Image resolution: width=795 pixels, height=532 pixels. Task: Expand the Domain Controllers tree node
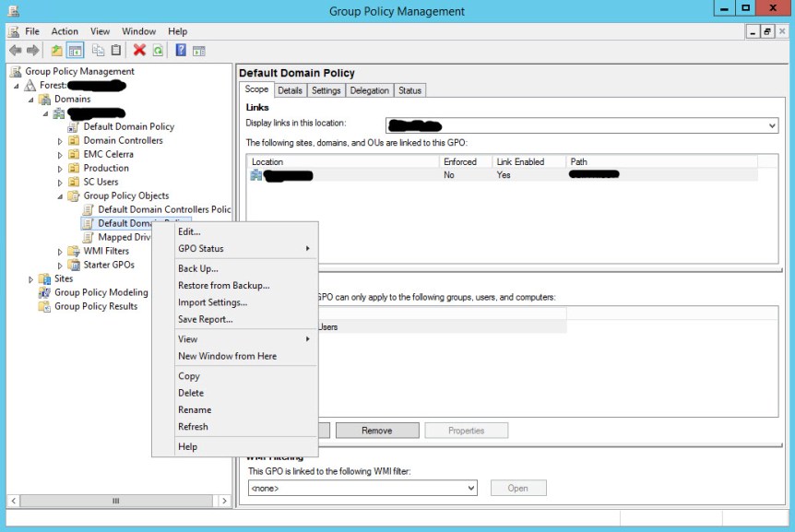pyautogui.click(x=60, y=141)
